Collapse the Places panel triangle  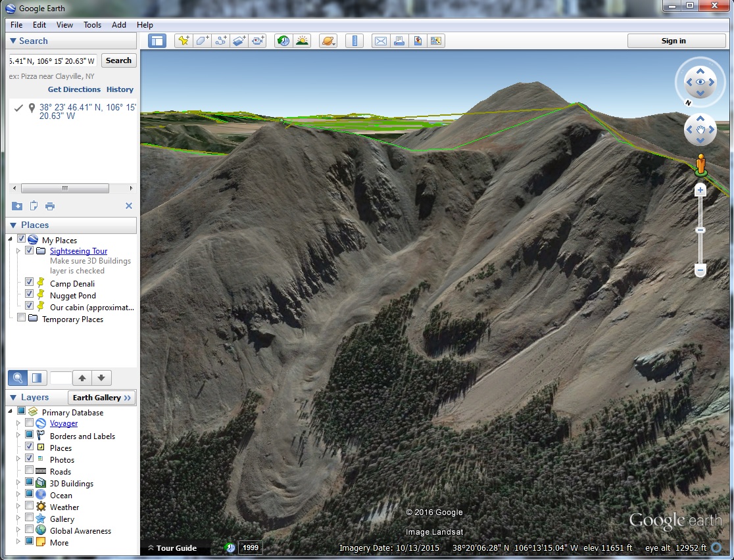[x=13, y=225]
